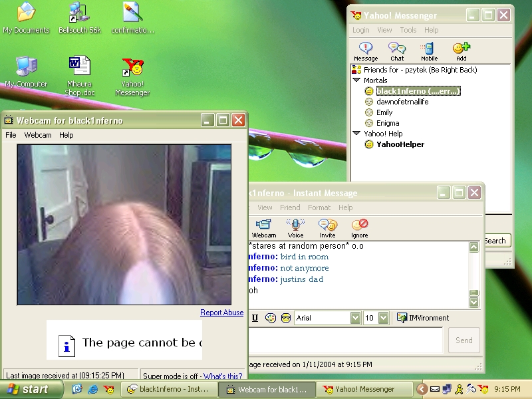Click the Send button
The height and width of the screenshot is (399, 532).
coord(464,340)
